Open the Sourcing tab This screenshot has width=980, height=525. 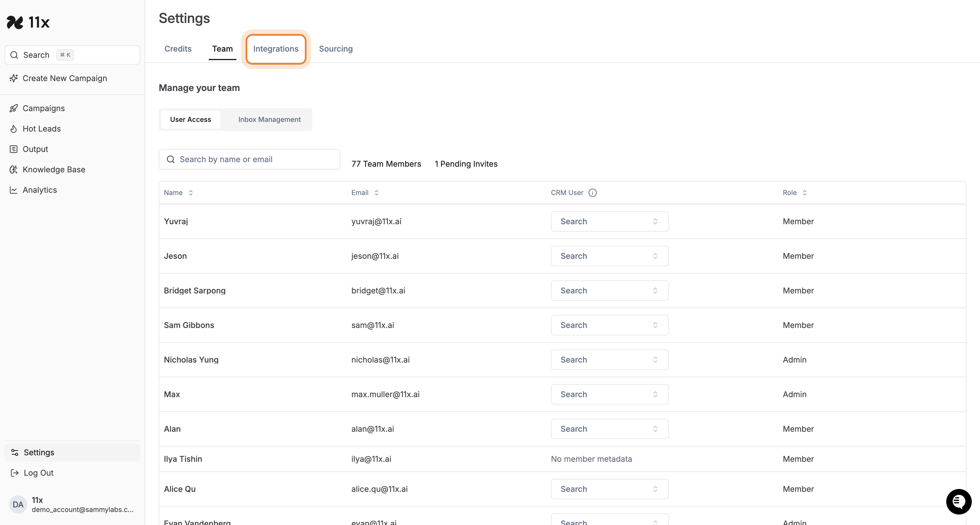[336, 49]
